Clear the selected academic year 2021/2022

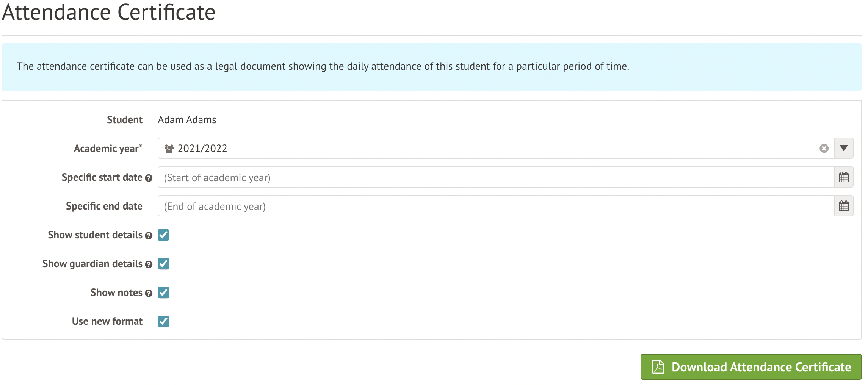824,148
